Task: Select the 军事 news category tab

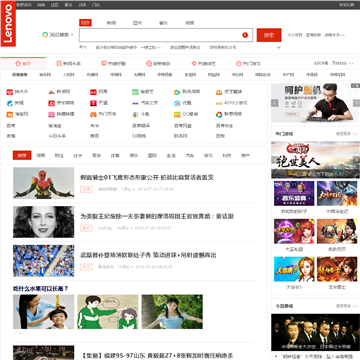Action: [x=96, y=155]
